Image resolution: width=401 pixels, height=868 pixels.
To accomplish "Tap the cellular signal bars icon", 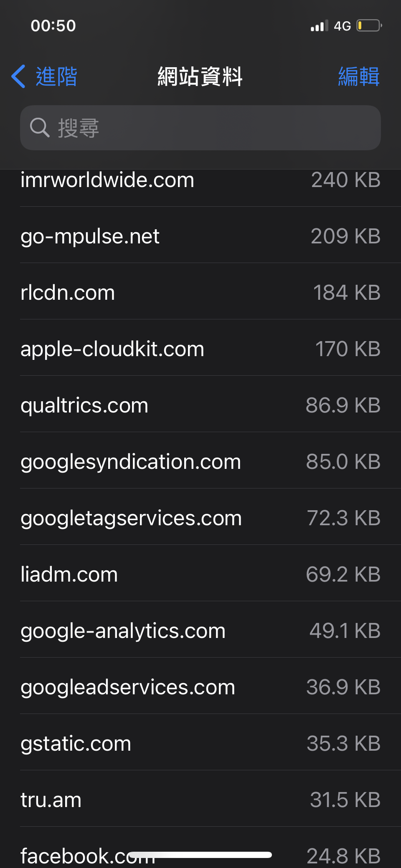I will (x=319, y=26).
